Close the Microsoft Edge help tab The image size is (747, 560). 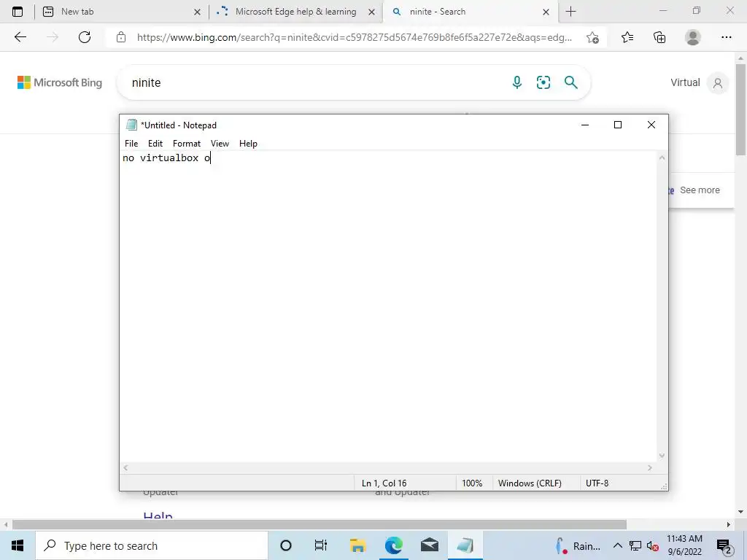[x=371, y=12]
